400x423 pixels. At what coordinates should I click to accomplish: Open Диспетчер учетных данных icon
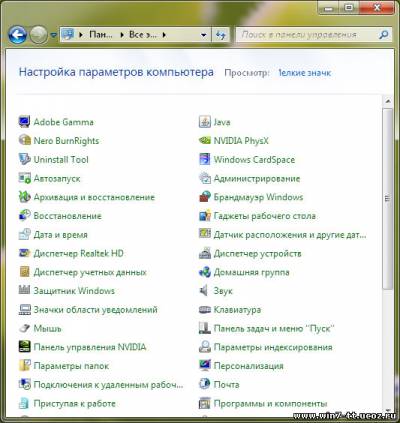coord(24,272)
